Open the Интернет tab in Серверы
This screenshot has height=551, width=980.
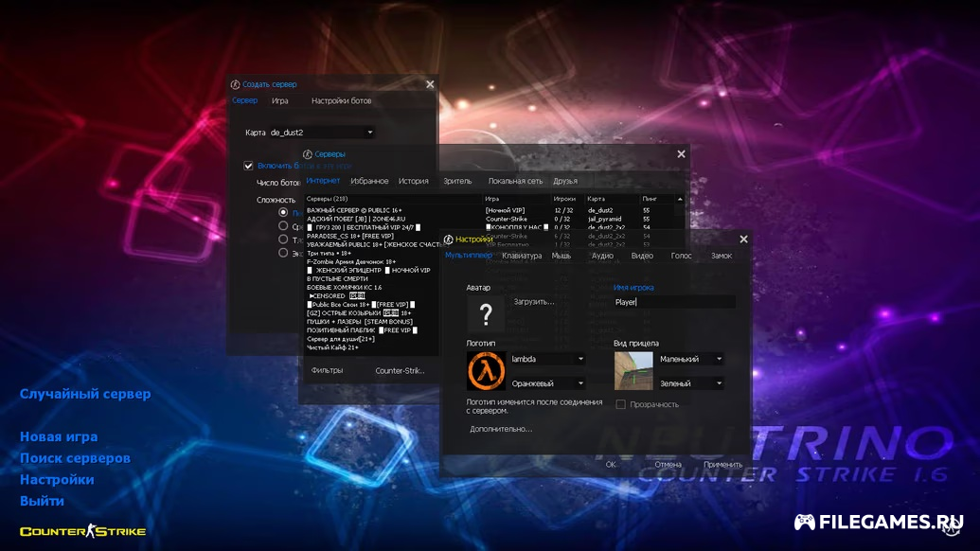pyautogui.click(x=323, y=181)
